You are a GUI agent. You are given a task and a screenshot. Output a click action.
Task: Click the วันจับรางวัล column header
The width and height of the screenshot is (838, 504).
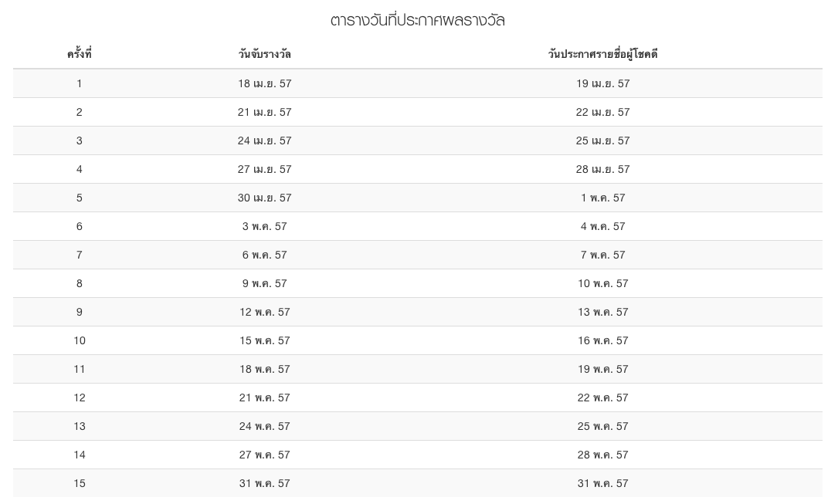click(265, 54)
